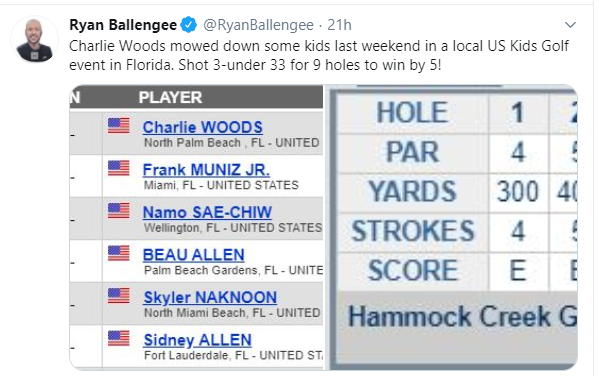Expand the tweet options chevron menu

[x=570, y=25]
